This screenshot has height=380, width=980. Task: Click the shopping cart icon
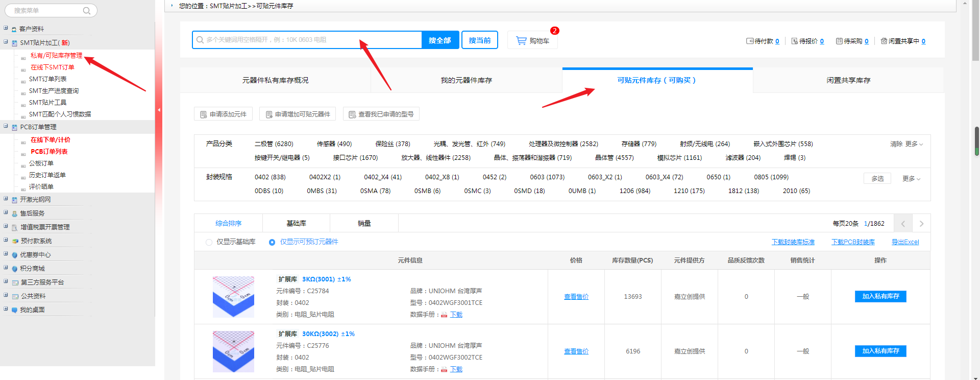[x=521, y=40]
